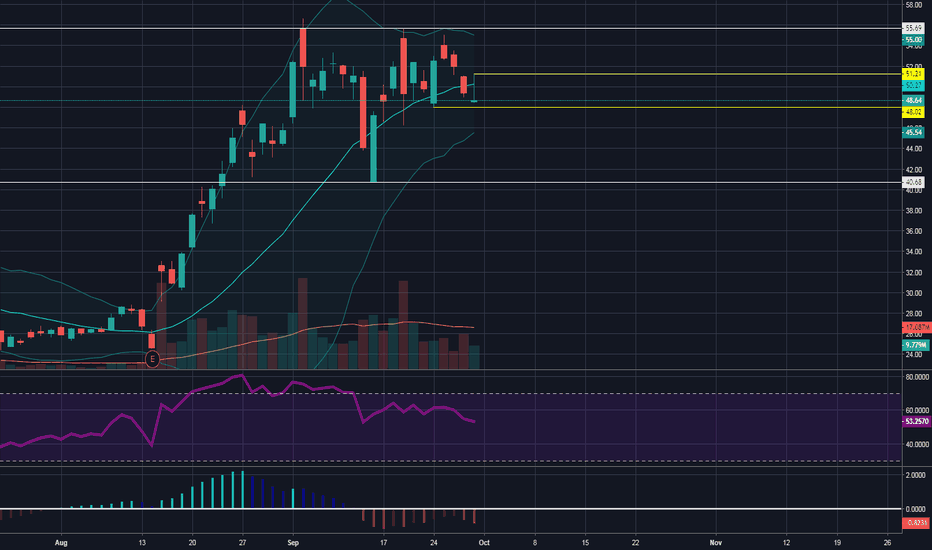Select the 55.69 white price label
932x550 pixels.
914,28
